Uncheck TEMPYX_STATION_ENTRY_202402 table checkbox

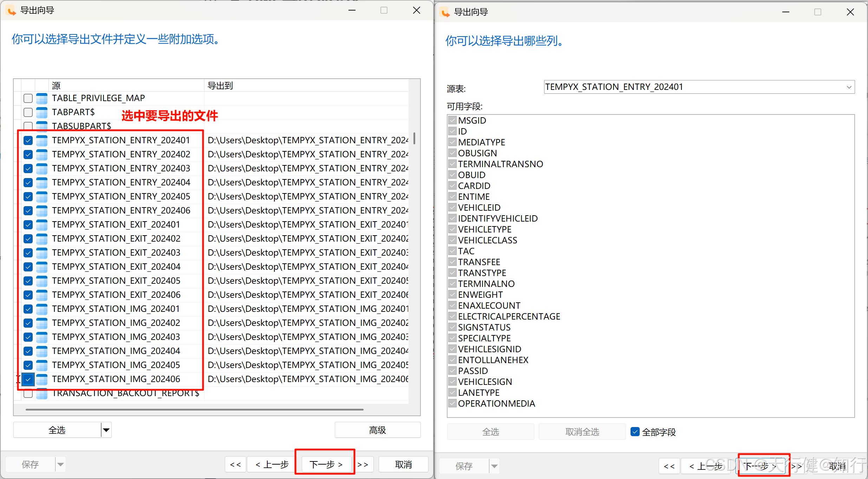28,155
